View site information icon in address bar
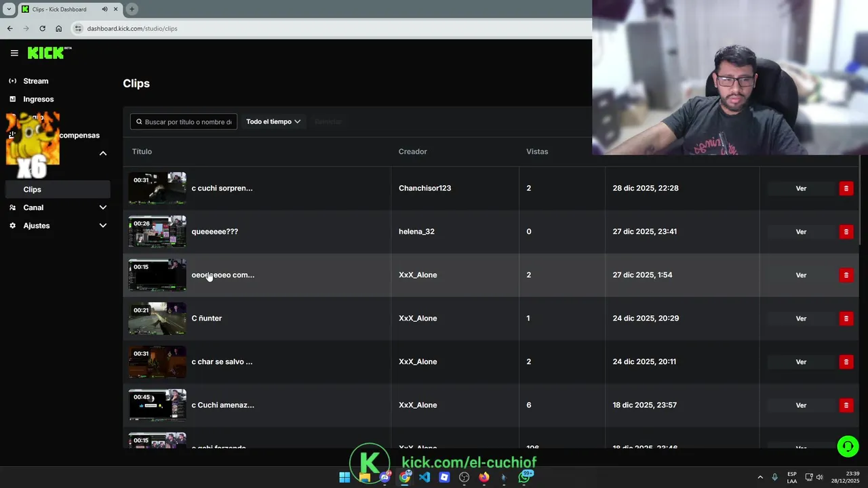The height and width of the screenshot is (488, 868). pos(78,28)
